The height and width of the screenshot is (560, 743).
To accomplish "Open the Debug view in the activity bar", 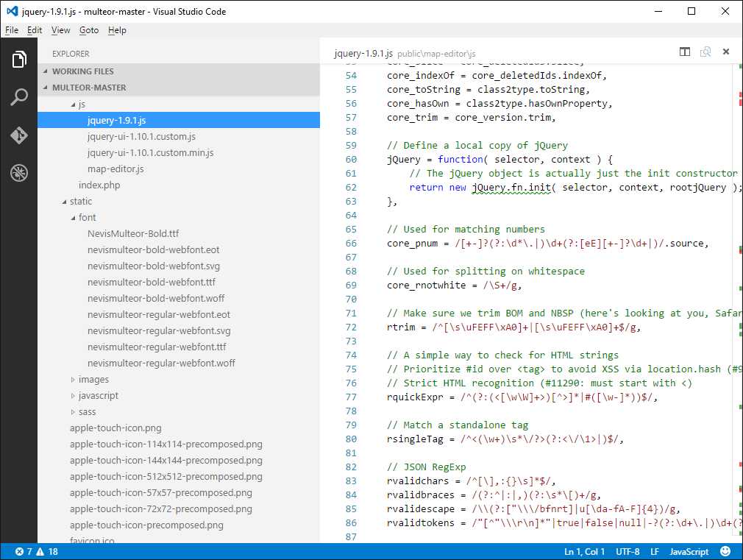I will 19,173.
